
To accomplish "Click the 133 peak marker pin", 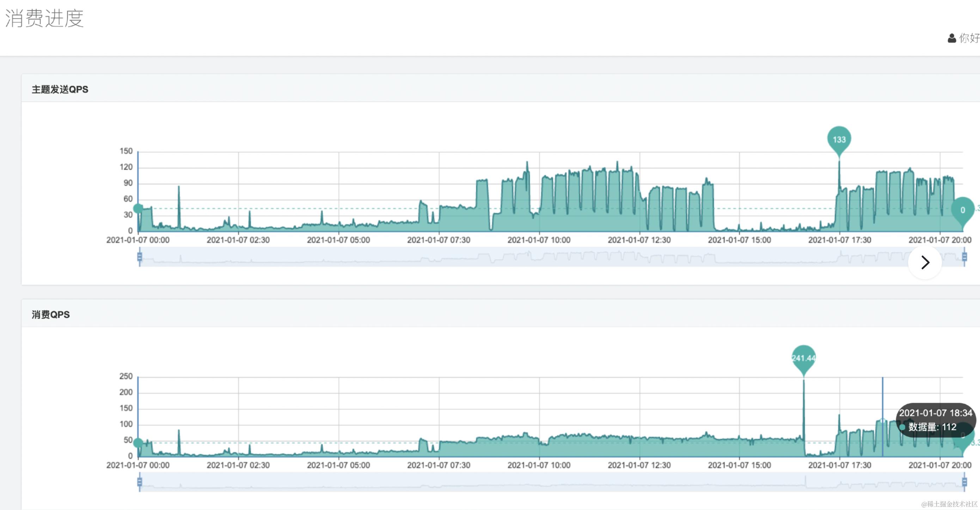I will [x=839, y=139].
